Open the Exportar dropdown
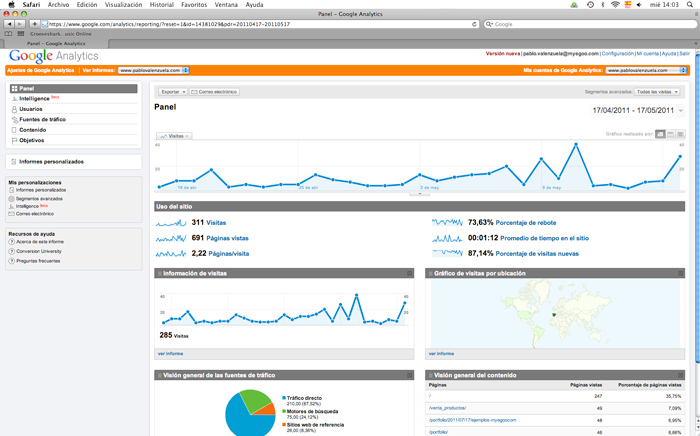Viewport: 700px width, 436px height. (x=171, y=92)
